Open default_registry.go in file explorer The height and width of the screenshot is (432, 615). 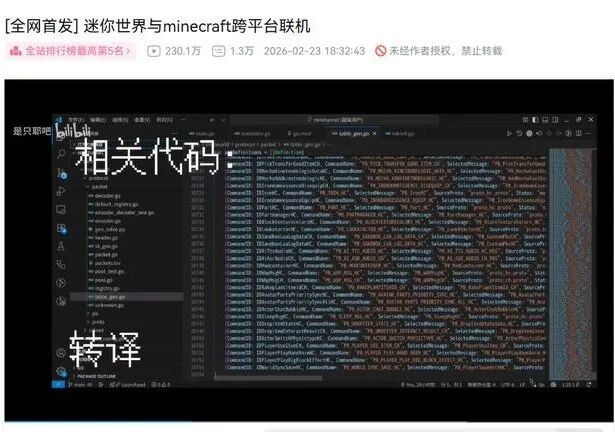(113, 204)
